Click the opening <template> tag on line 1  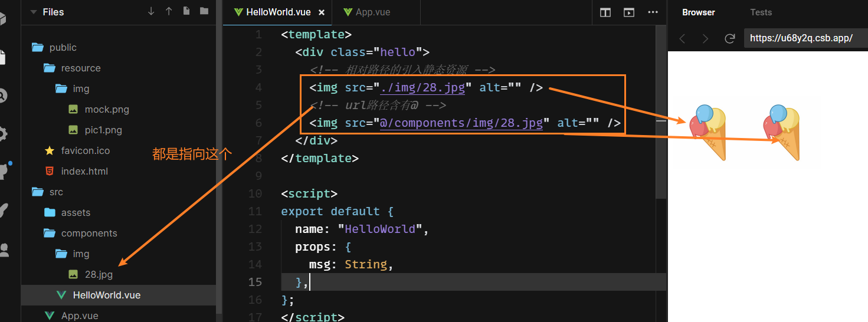coord(316,34)
